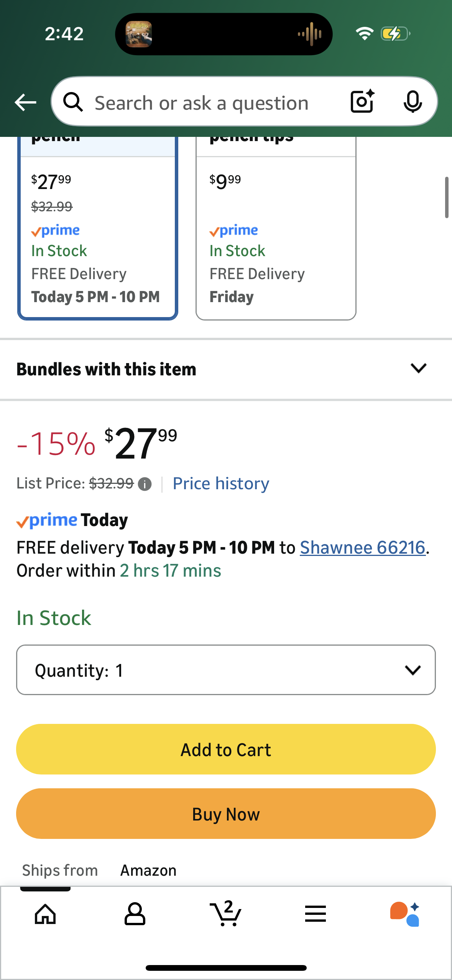The height and width of the screenshot is (980, 452).
Task: Open the Quantity dropdown
Action: (226, 670)
